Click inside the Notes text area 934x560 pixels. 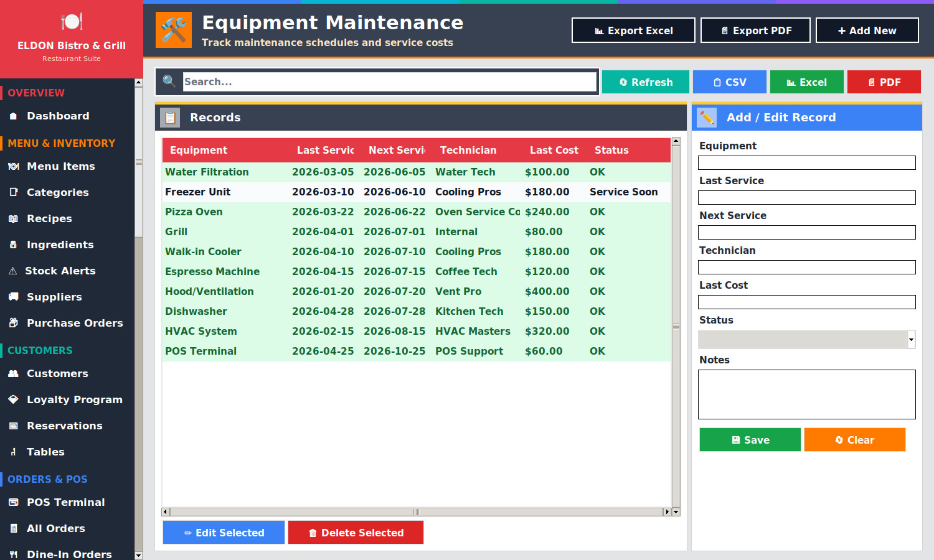[807, 394]
